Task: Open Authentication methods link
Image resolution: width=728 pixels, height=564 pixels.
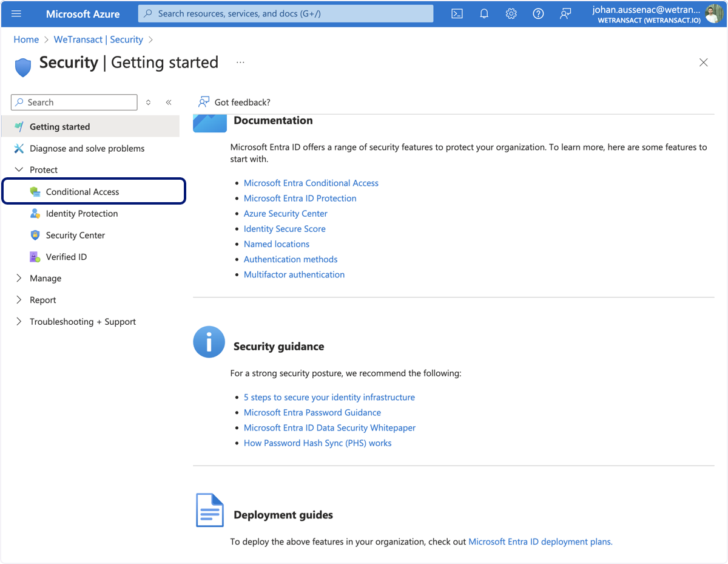Action: click(x=291, y=259)
